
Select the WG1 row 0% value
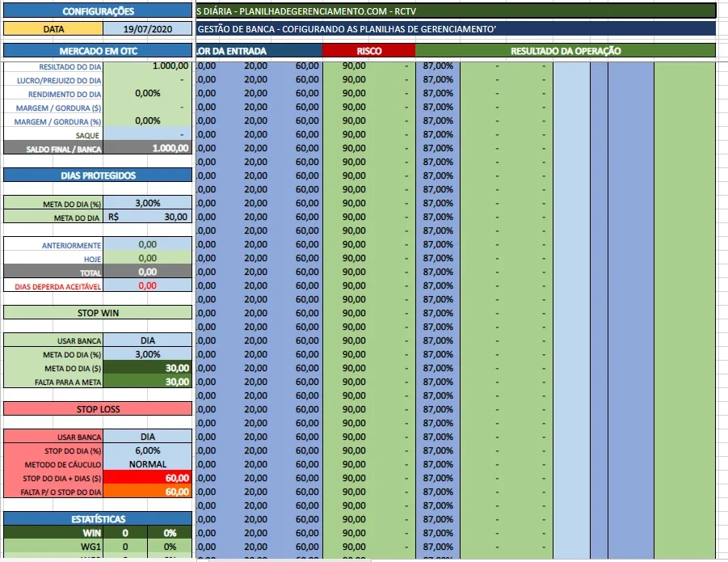click(170, 547)
